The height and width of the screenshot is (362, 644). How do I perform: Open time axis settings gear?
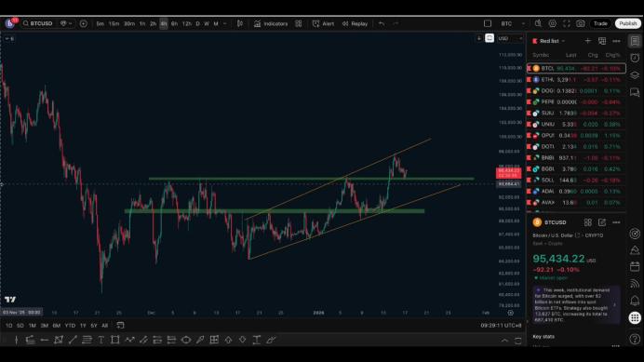511,313
